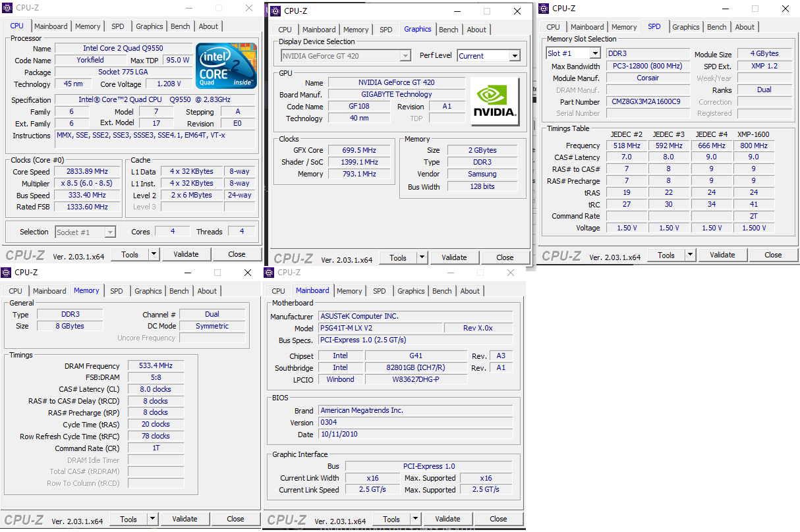Open About tab in the Graphics window
Screen dimensions: 800x532
[x=476, y=30]
